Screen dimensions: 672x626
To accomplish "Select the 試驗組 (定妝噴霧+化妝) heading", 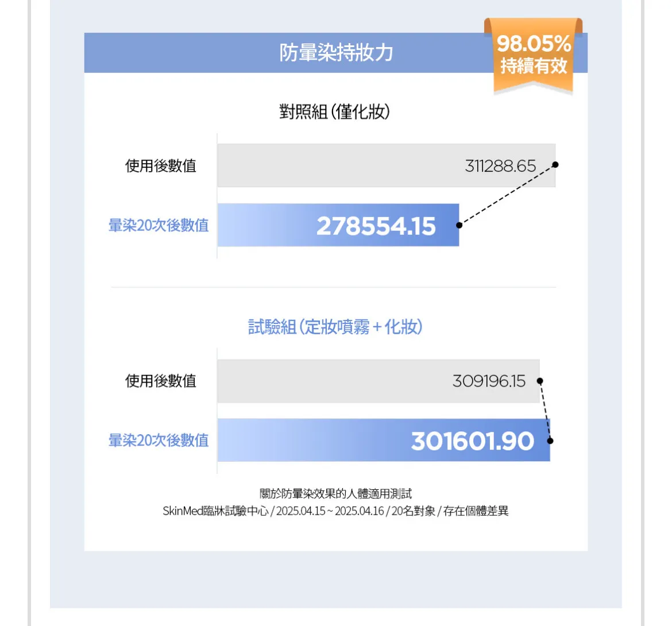I will pyautogui.click(x=335, y=327).
